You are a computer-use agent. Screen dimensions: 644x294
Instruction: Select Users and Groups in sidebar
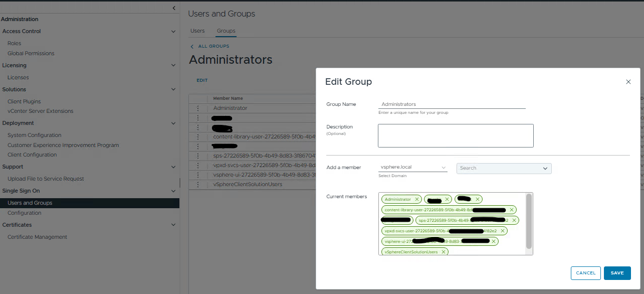click(90, 203)
